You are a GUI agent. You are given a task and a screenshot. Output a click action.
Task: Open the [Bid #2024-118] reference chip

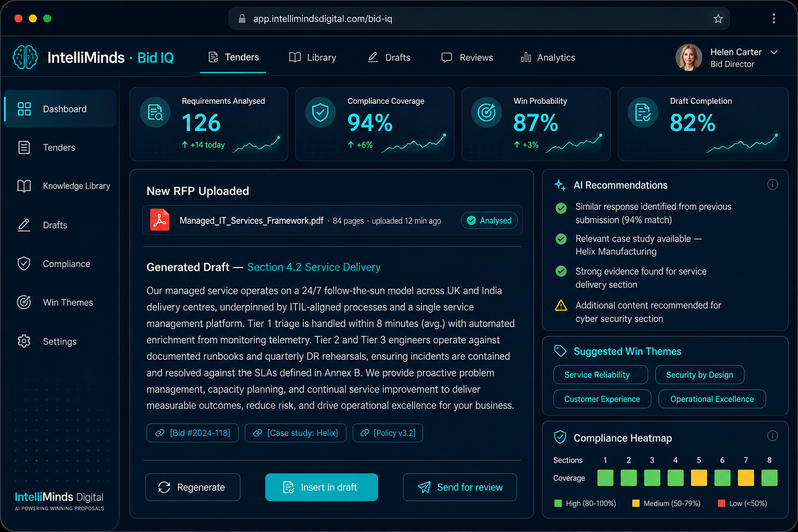click(x=193, y=433)
